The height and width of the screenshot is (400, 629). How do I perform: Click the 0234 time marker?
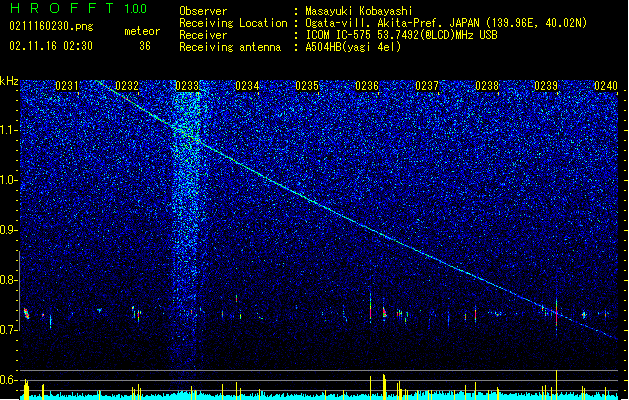click(247, 86)
